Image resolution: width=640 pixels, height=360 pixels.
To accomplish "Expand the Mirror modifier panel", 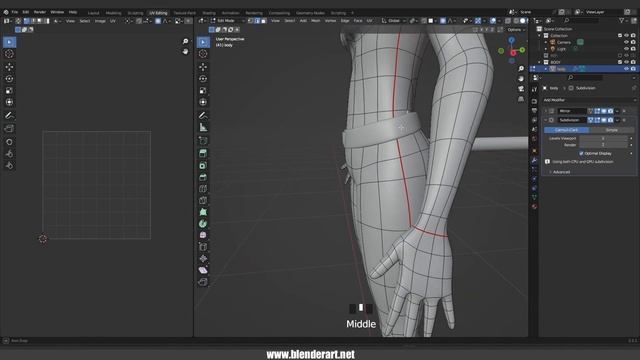I will click(546, 111).
